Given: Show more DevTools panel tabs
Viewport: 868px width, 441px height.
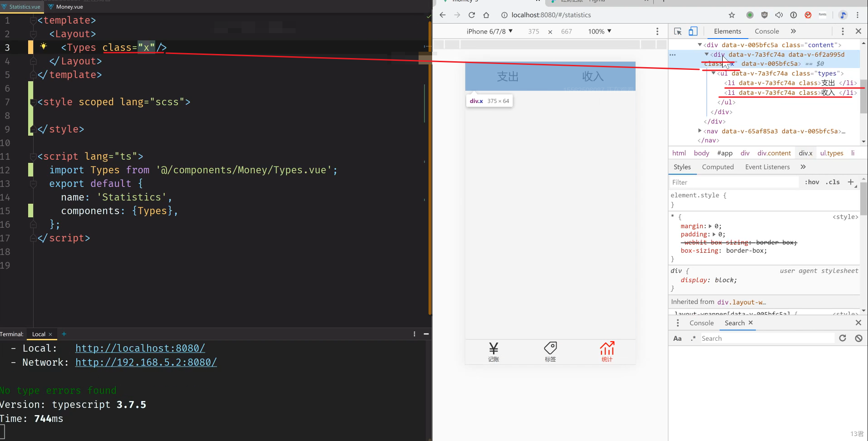Looking at the screenshot, I should point(793,31).
